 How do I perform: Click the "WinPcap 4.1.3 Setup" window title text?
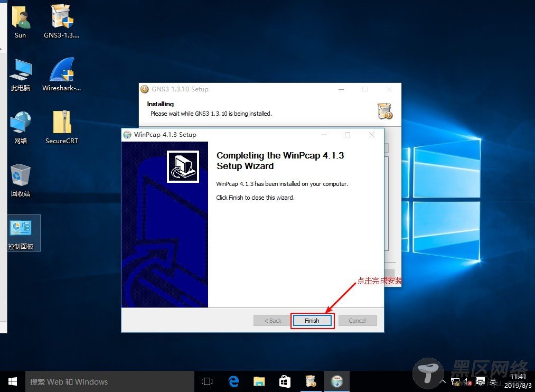point(165,135)
